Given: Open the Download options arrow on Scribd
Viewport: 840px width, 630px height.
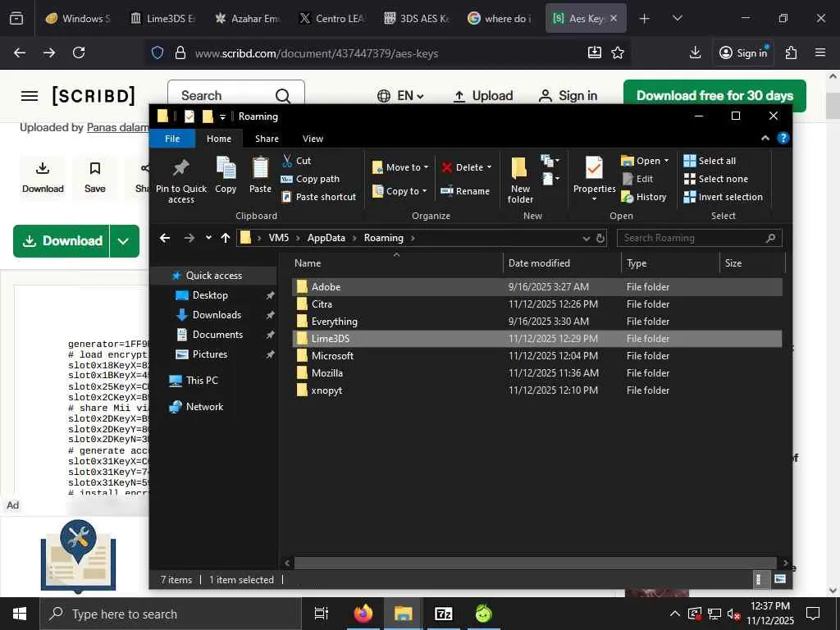Looking at the screenshot, I should point(125,241).
